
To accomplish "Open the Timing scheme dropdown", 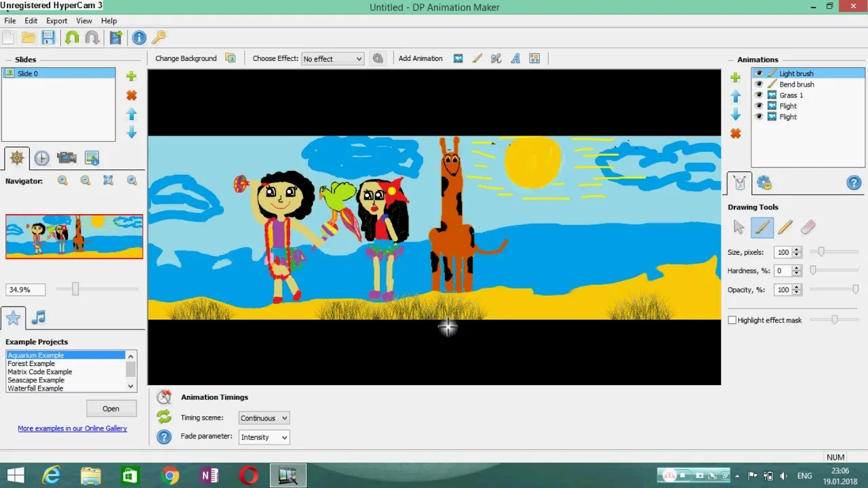I will 263,418.
